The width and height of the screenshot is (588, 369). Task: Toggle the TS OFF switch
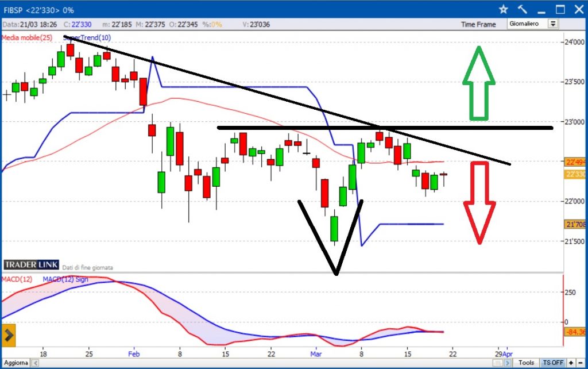[553, 363]
